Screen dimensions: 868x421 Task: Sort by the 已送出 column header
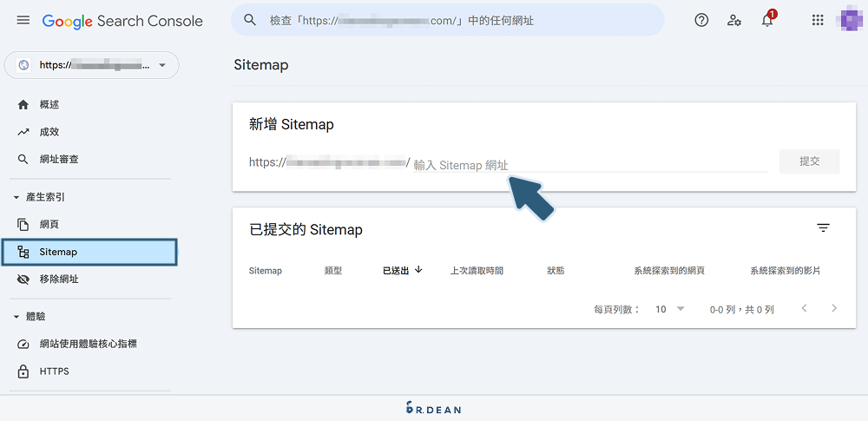click(x=396, y=271)
